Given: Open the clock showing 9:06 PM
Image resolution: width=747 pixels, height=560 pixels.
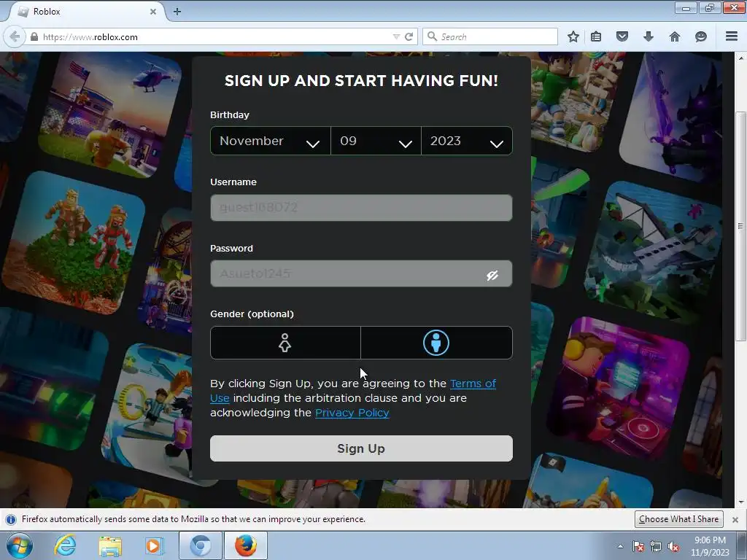Looking at the screenshot, I should pos(710,546).
